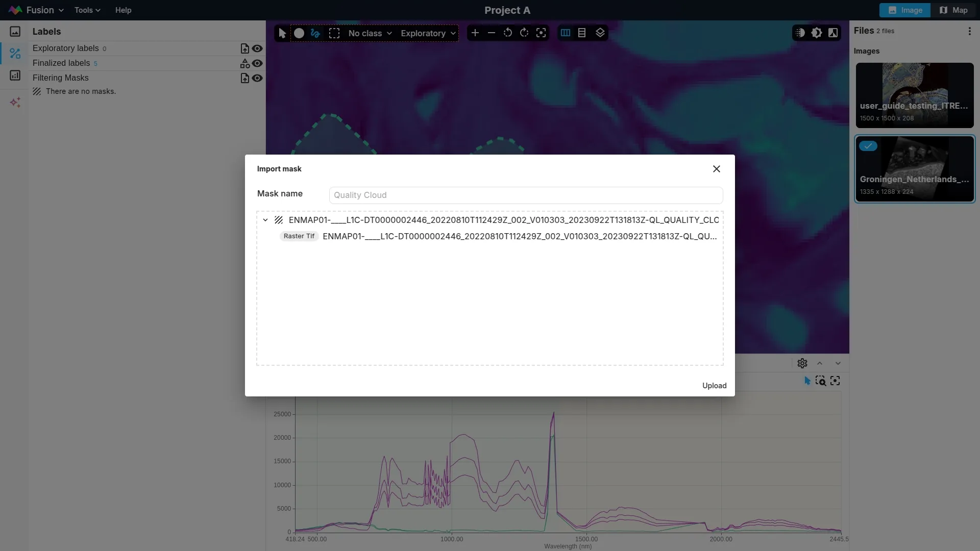The width and height of the screenshot is (980, 551).
Task: Open the No class dropdown
Action: [370, 33]
